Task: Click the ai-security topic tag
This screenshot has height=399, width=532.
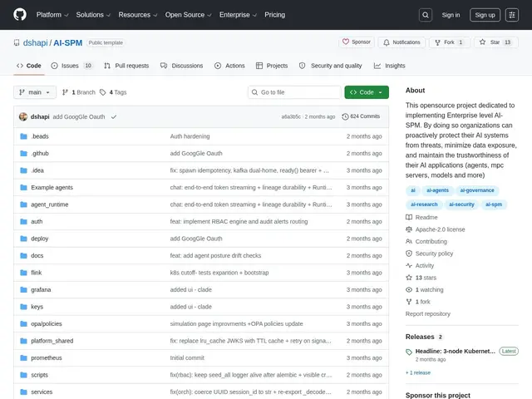Action: [x=461, y=204]
